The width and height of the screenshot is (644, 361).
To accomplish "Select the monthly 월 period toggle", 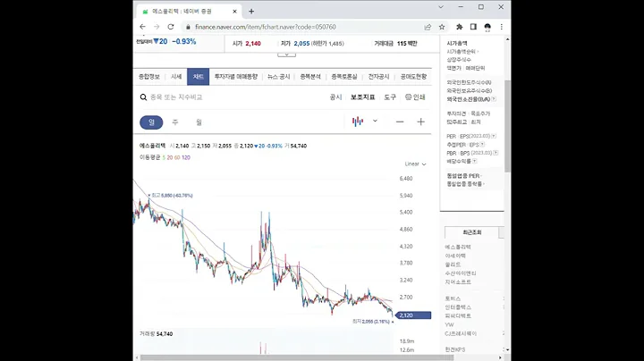I will tap(199, 122).
